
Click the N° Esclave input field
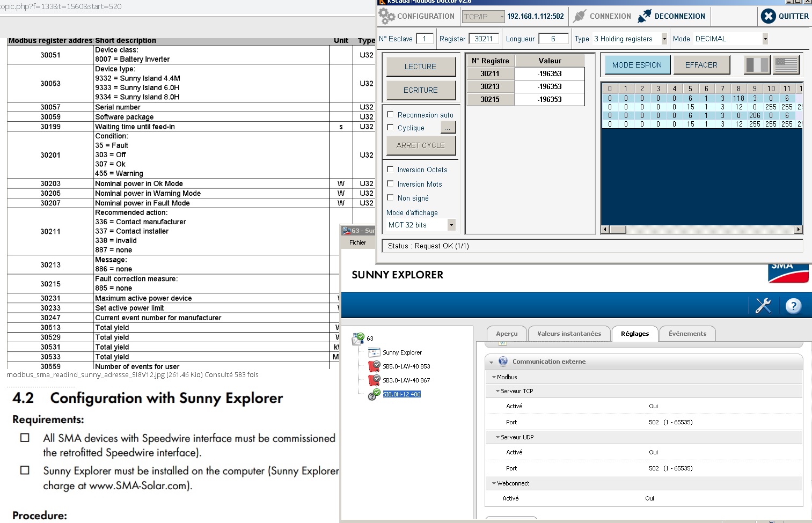coord(425,39)
